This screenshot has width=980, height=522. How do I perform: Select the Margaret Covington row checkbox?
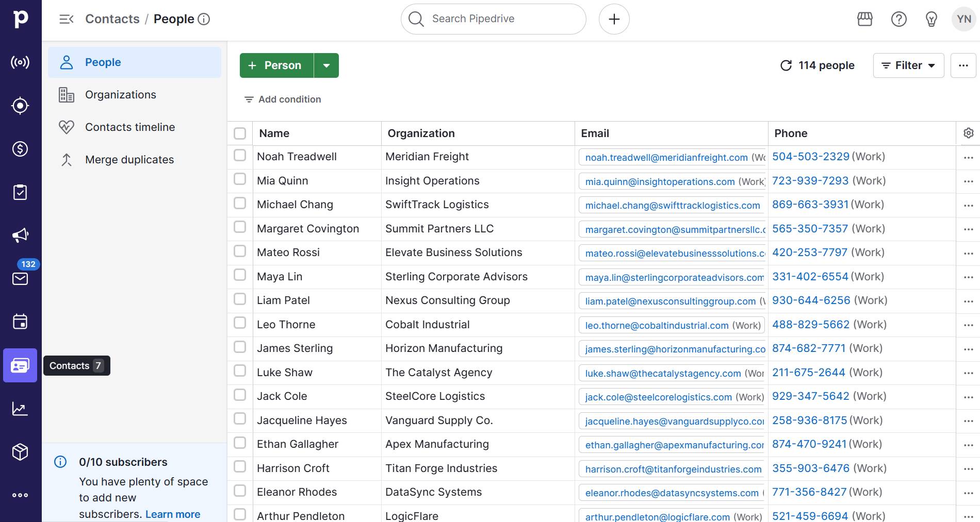coord(240,227)
